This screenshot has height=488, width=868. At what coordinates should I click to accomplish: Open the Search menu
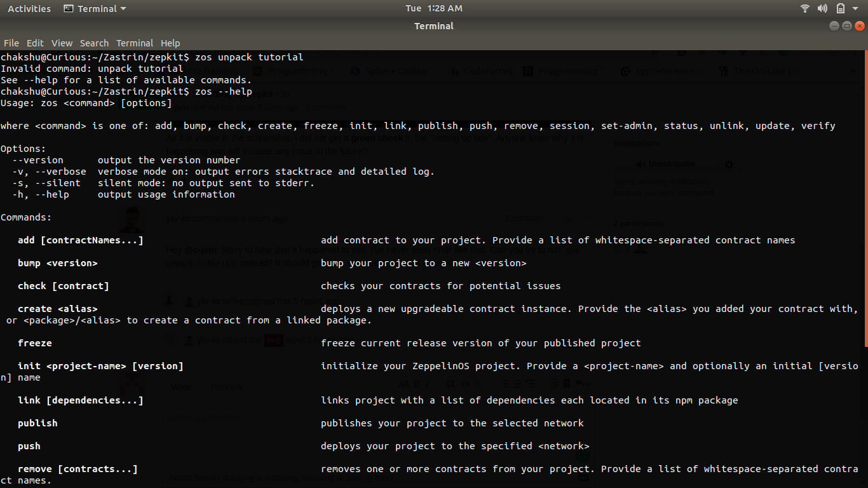(94, 43)
